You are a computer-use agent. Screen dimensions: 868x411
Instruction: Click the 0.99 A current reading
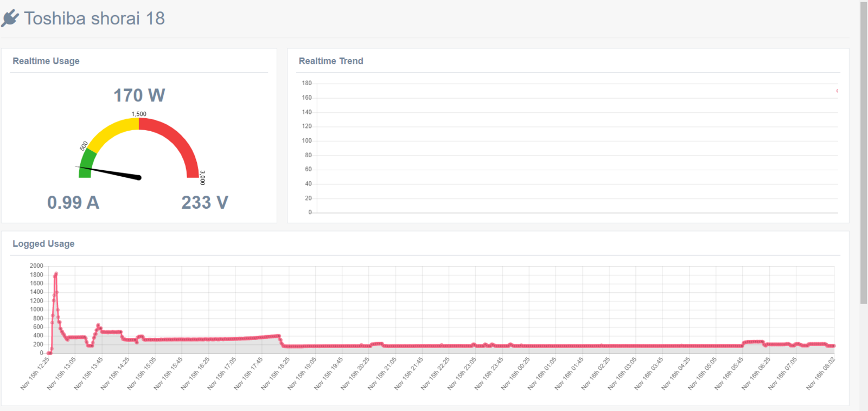73,202
